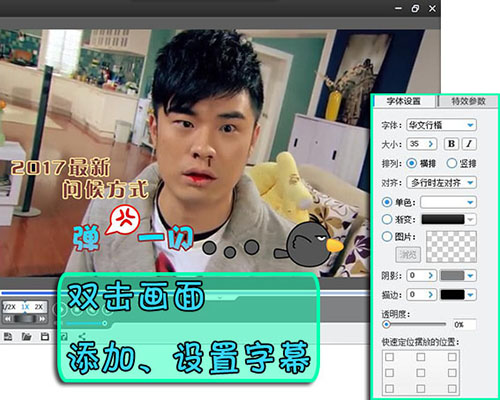Viewport: 500px width, 400px height.
Task: Choose the 渐变 gradient fill radio
Action: (x=387, y=219)
